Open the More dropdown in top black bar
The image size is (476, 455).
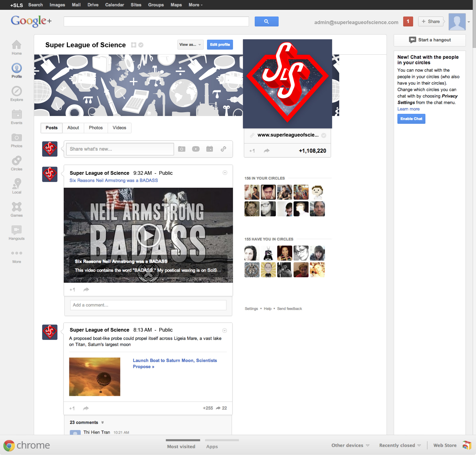196,5
